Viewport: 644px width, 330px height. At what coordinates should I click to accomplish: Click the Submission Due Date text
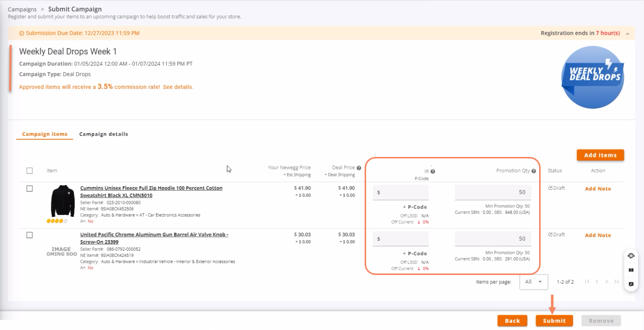coord(83,33)
